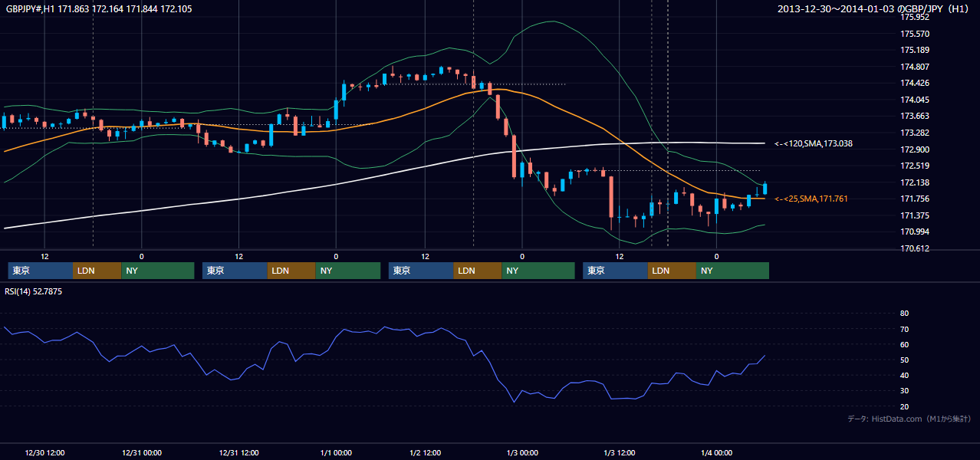Screen dimensions: 980x460
Task: Select the 174.426 price axis value
Action: (x=915, y=83)
